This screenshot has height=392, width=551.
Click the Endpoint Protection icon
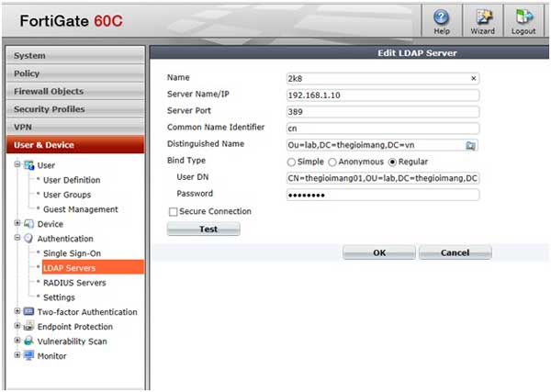(28, 326)
